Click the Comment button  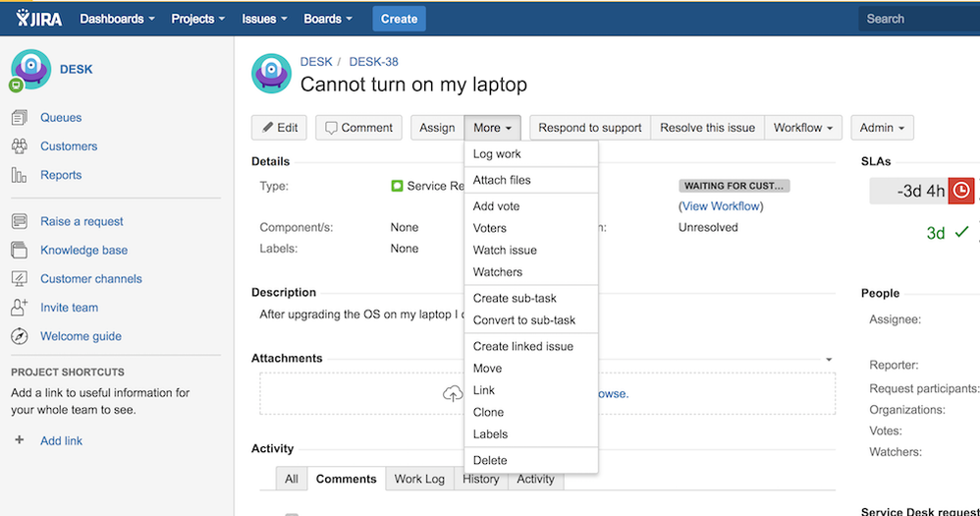point(358,128)
